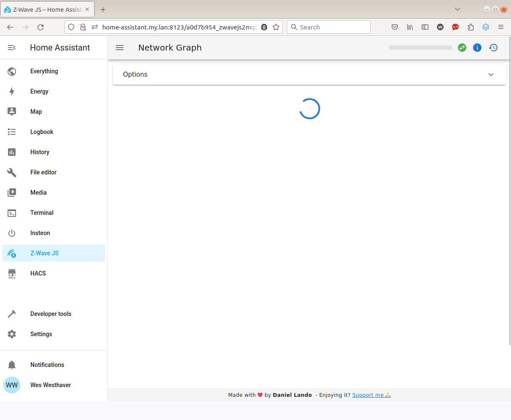Click the Insteon power icon
This screenshot has width=511, height=420.
click(x=12, y=233)
